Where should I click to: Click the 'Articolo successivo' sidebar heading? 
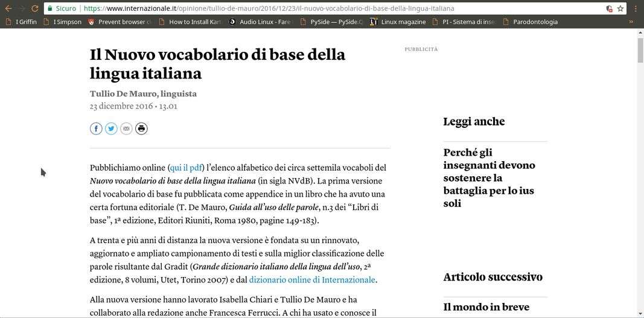pyautogui.click(x=493, y=277)
